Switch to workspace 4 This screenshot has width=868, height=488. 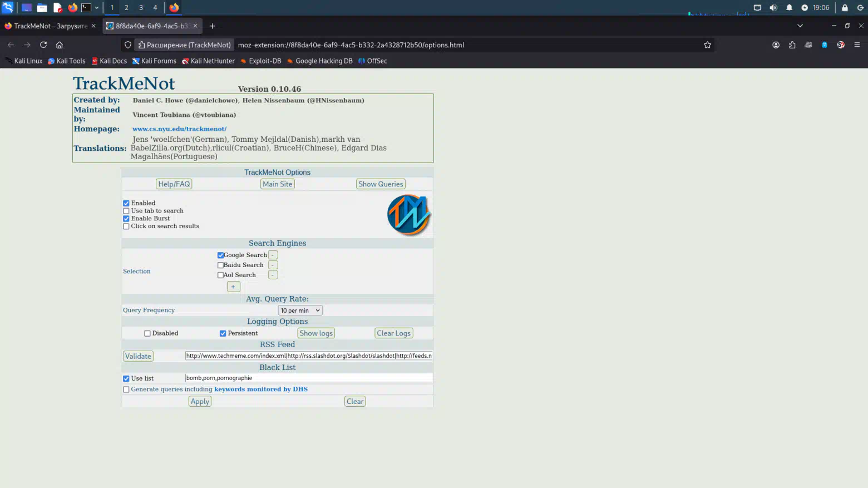pyautogui.click(x=155, y=8)
